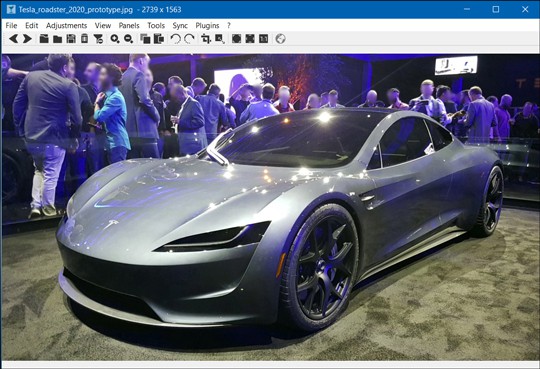This screenshot has width=540, height=369.
Task: Open the File menu
Action: tap(11, 25)
